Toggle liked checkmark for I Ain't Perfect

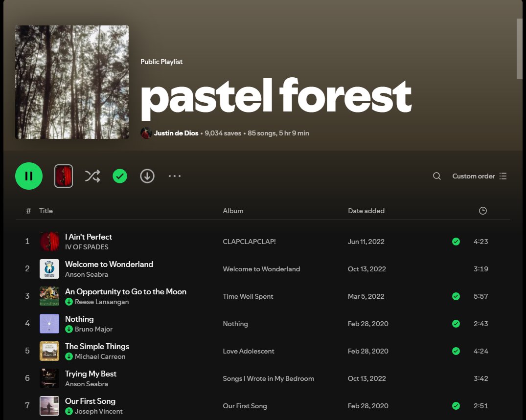click(456, 242)
